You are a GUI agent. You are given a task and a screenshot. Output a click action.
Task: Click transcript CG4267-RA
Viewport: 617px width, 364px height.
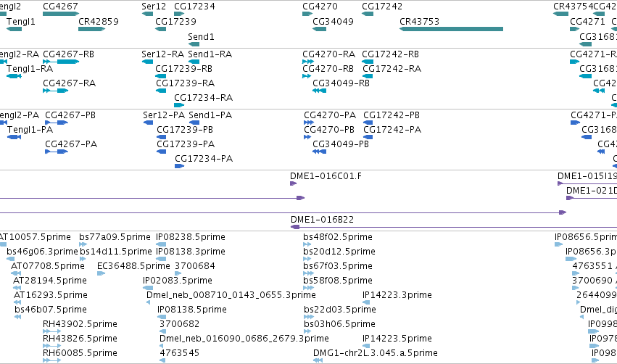point(70,83)
